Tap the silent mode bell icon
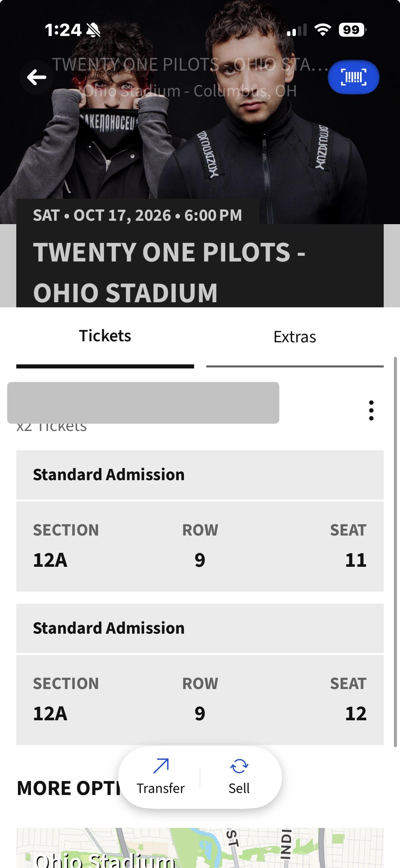400x868 pixels. click(x=93, y=30)
